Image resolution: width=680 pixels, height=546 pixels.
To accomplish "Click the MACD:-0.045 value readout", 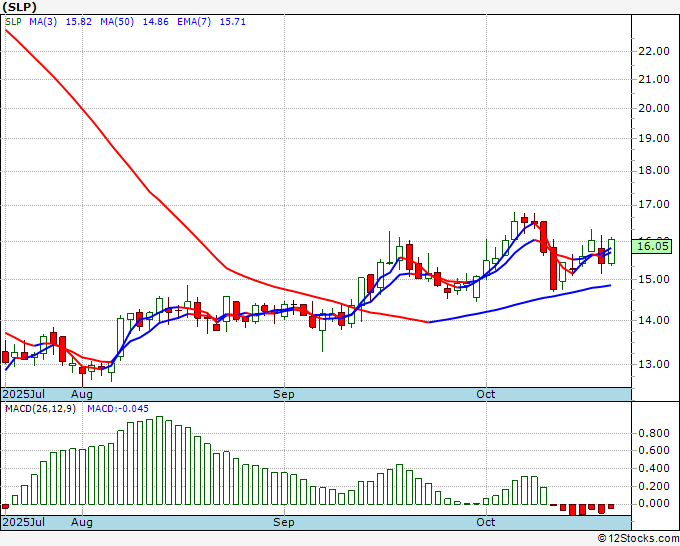I will (x=118, y=409).
